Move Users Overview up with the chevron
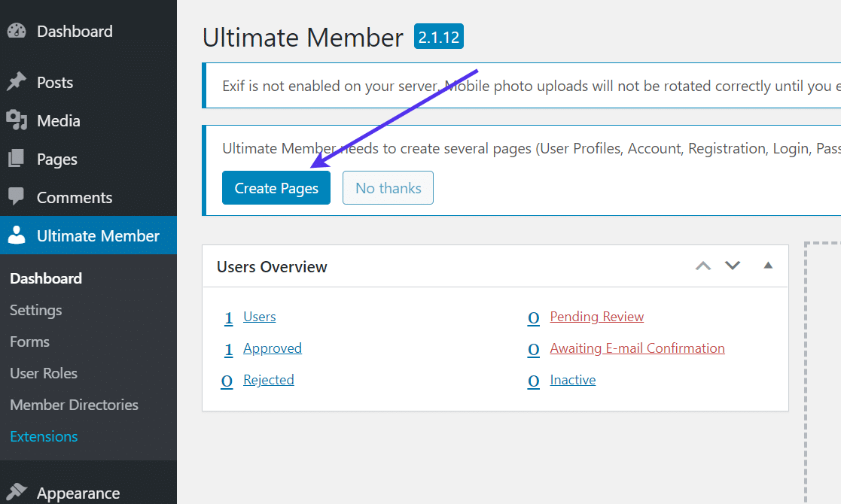The height and width of the screenshot is (504, 841). click(x=702, y=266)
